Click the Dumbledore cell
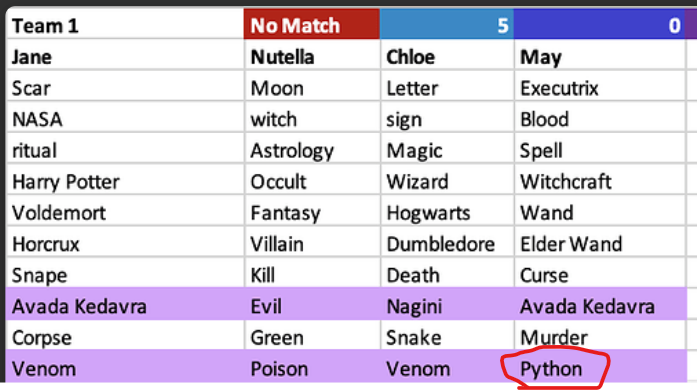The height and width of the screenshot is (390, 697). click(447, 244)
